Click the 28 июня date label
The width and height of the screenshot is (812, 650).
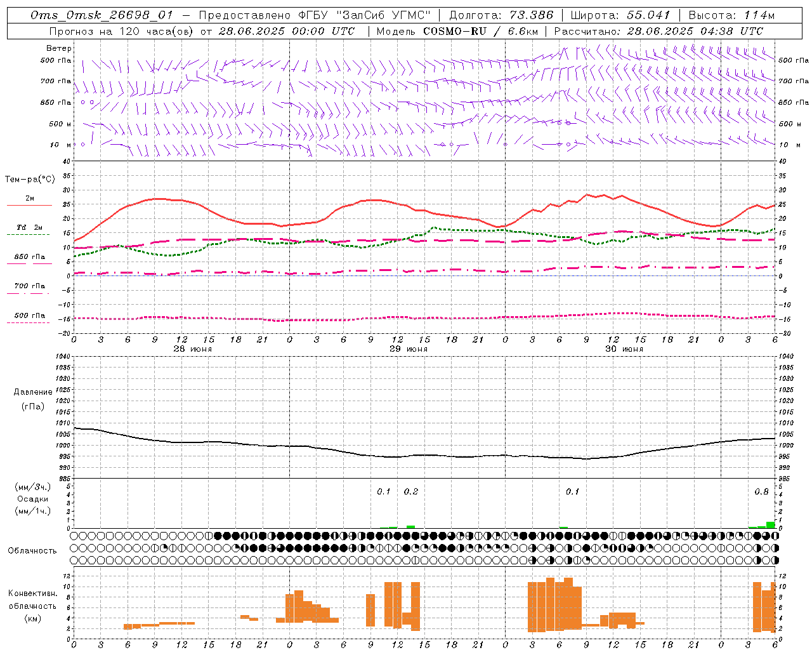[193, 349]
